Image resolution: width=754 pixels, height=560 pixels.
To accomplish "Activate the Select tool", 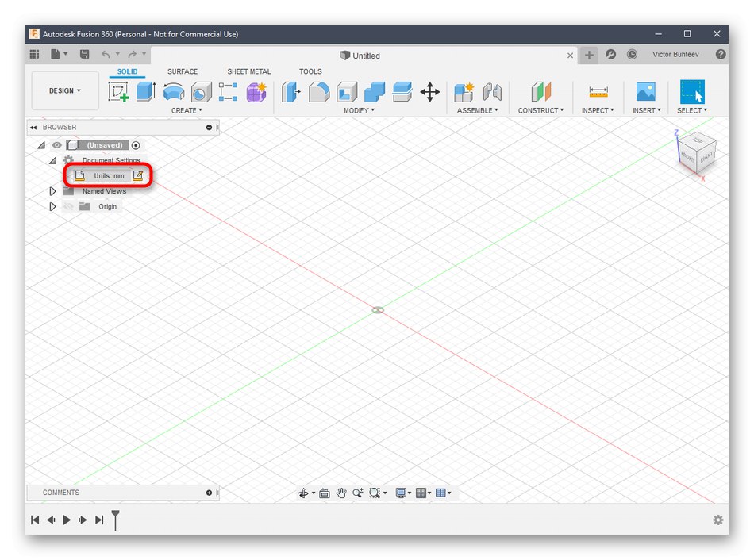I will pyautogui.click(x=692, y=91).
